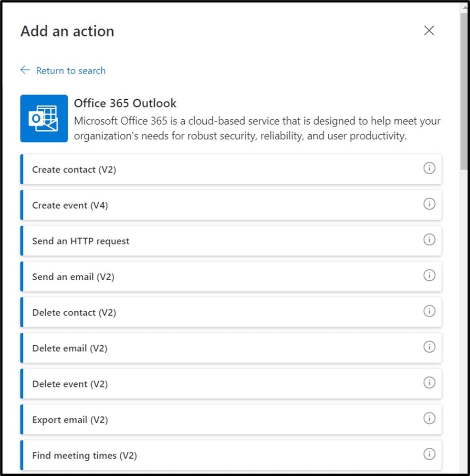Choose the Create event (V4) action
Viewport: 470px width, 476px height.
tap(70, 205)
